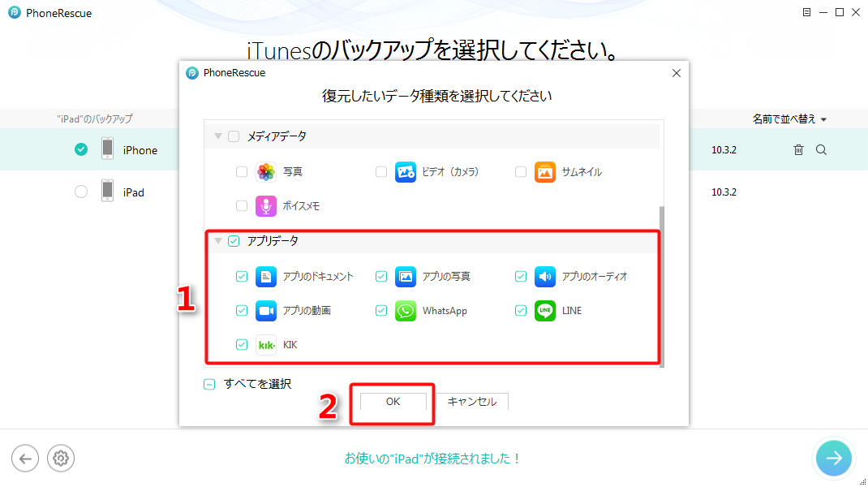The image size is (868, 487).
Task: Open the main window menu icon
Action: coord(806,12)
